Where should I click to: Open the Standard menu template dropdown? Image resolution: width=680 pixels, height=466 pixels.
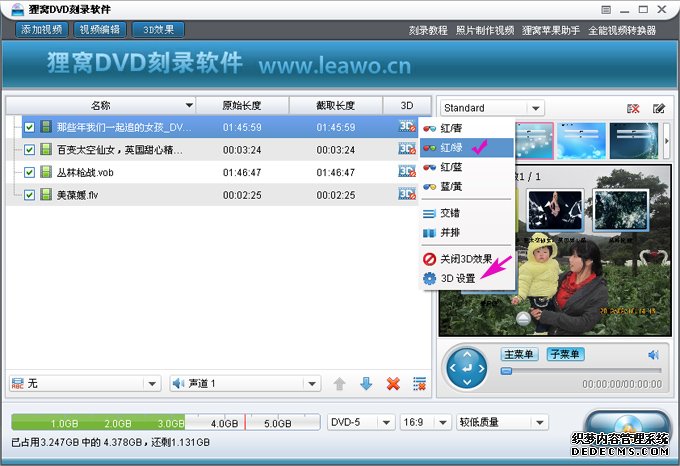click(492, 108)
